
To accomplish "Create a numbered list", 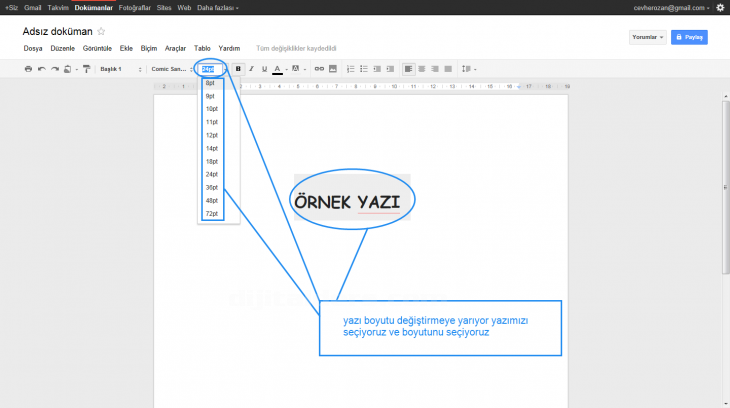I will [351, 69].
